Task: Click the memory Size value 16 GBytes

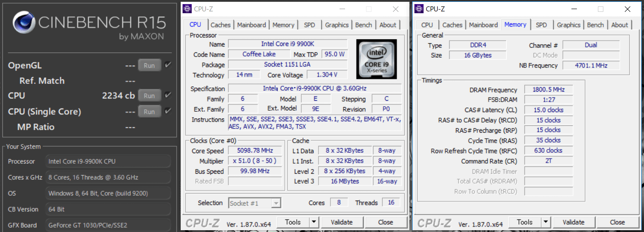Action: pos(477,55)
